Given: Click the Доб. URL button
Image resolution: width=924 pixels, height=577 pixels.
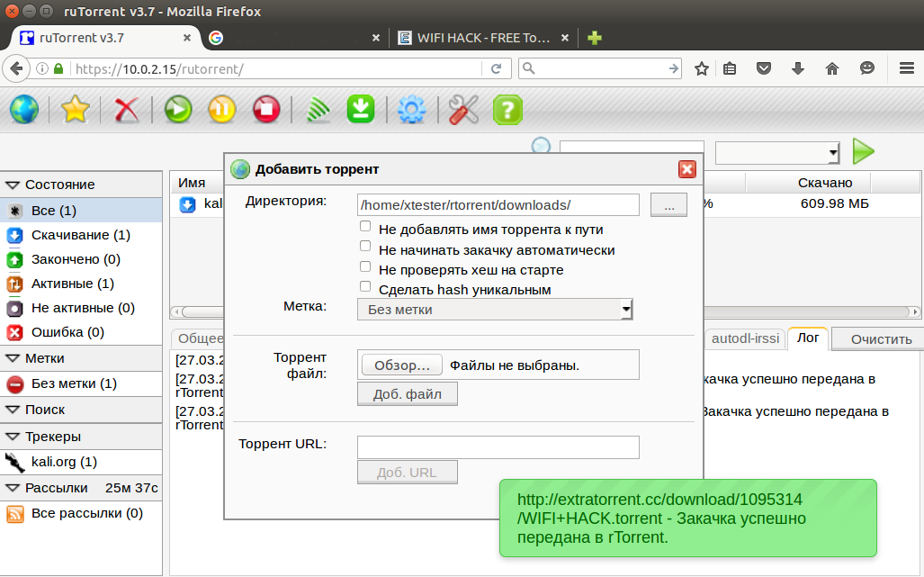Looking at the screenshot, I should (408, 473).
